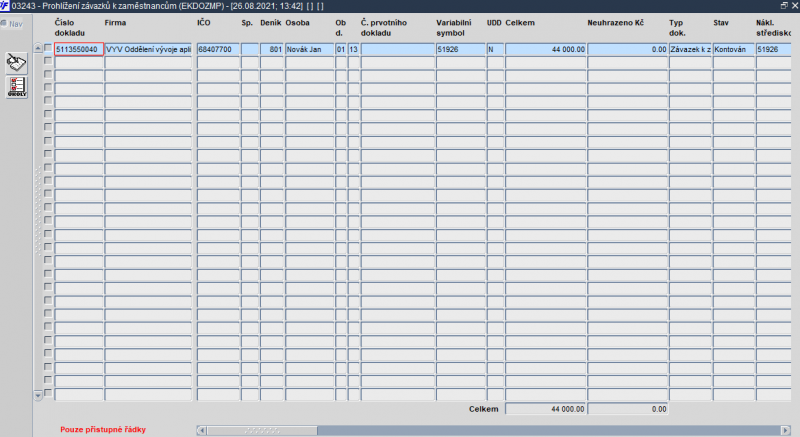Click the IČO value 68407700
Viewport: 800px width, 437px height.
coord(218,49)
